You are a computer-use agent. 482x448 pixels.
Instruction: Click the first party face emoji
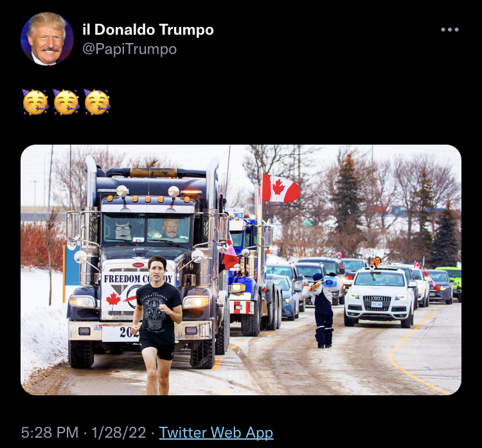35,102
